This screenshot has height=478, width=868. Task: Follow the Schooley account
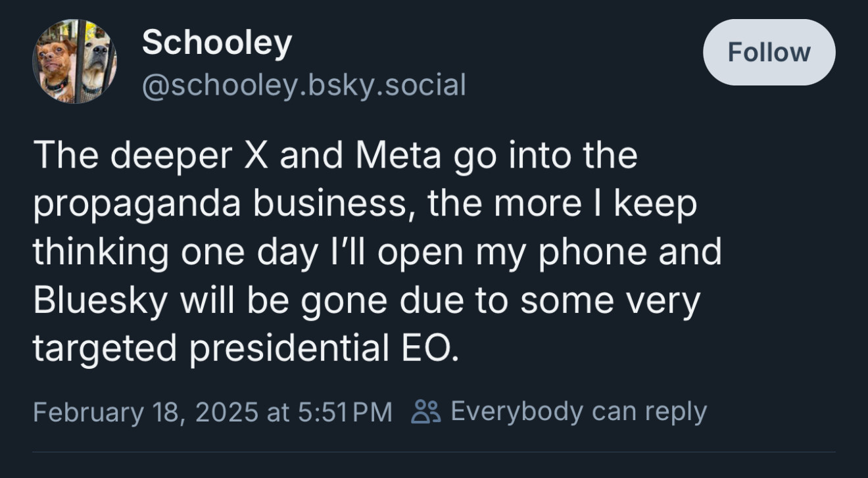pyautogui.click(x=769, y=52)
